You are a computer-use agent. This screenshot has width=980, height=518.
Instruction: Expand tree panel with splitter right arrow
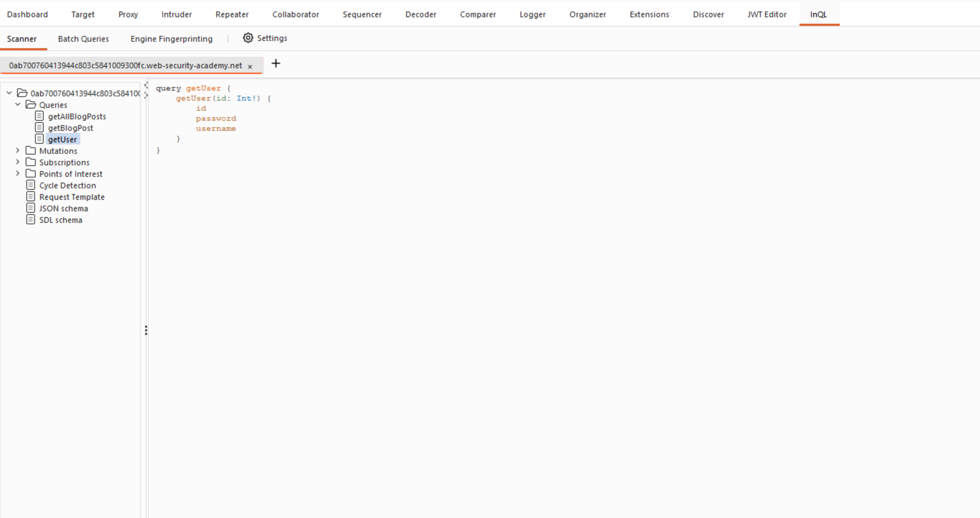pos(146,95)
